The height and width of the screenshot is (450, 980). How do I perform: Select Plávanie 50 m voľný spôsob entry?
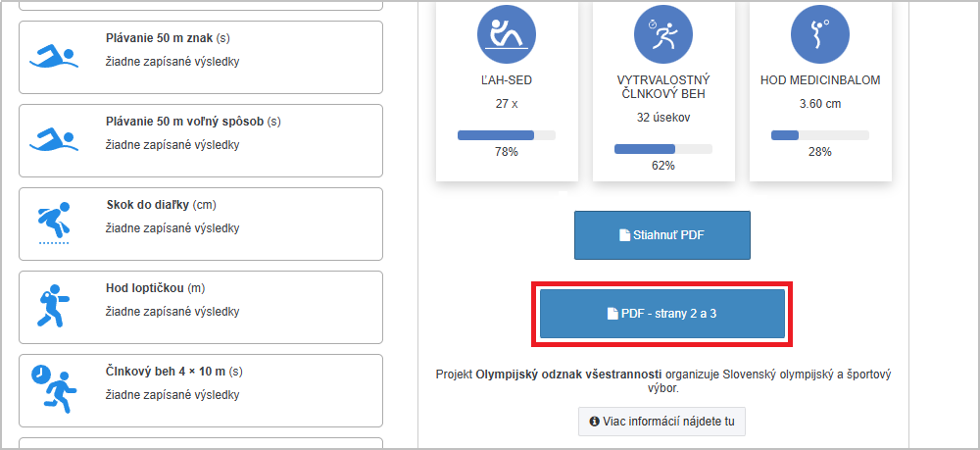201,140
